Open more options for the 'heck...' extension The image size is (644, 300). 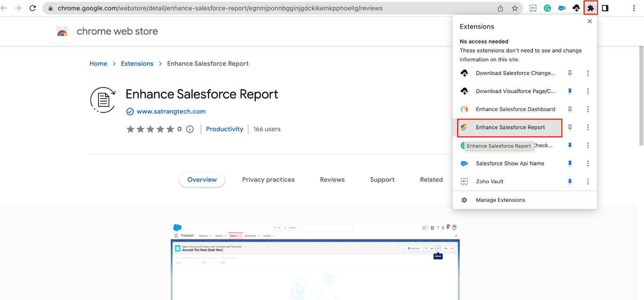coord(588,145)
